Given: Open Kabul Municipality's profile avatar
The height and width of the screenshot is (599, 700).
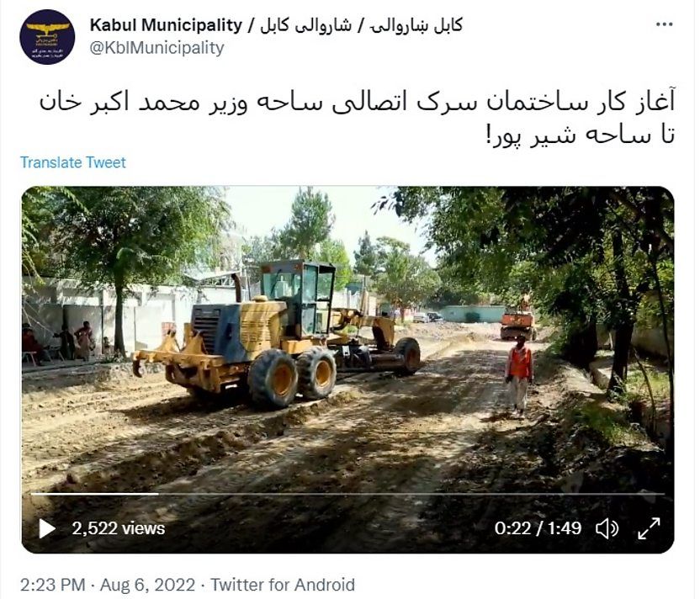Looking at the screenshot, I should coord(47,37).
